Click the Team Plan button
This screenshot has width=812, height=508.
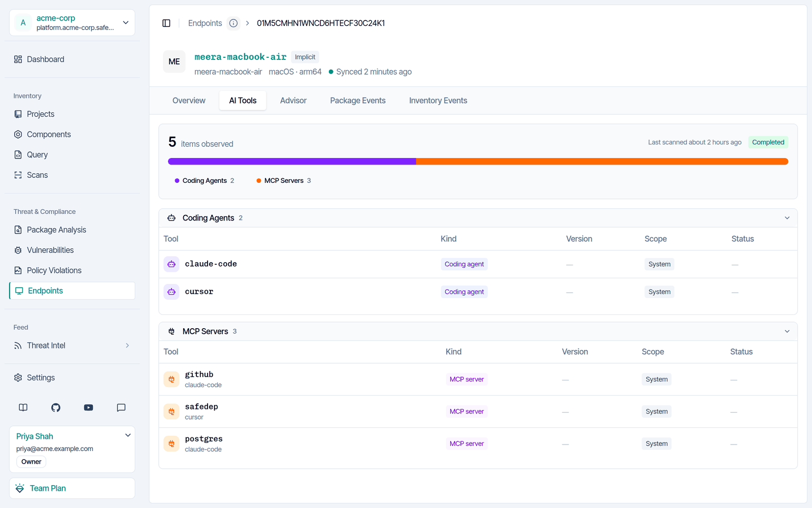pos(72,488)
